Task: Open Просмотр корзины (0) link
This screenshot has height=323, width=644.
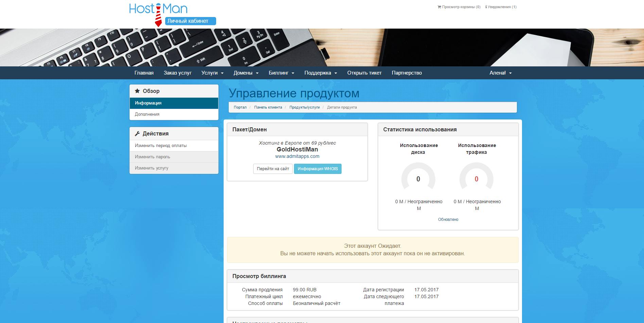Action: point(459,7)
